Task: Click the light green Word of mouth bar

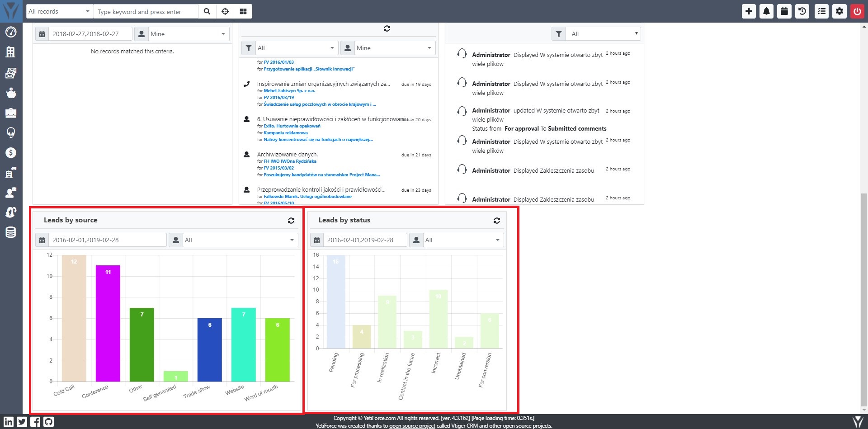Action: [277, 350]
